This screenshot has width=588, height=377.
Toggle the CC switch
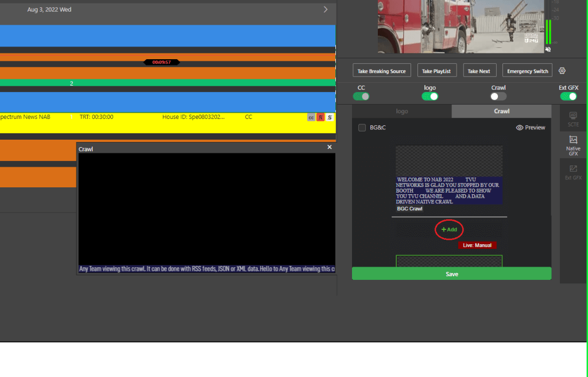tap(361, 97)
